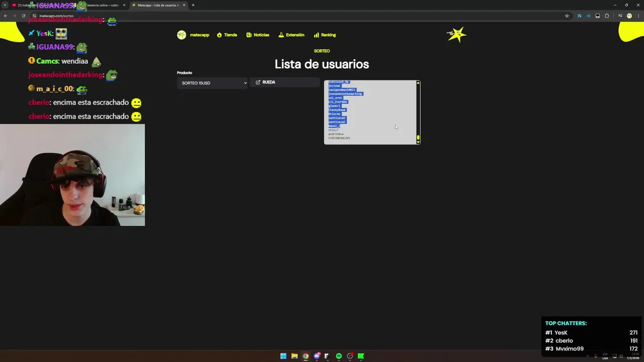Click the yellow scrollbar thumb in user list

418,137
